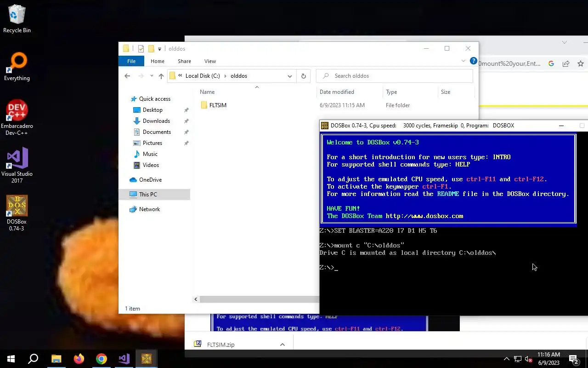Refresh the olddos folder view
Viewport: 588px width, 368px height.
303,76
